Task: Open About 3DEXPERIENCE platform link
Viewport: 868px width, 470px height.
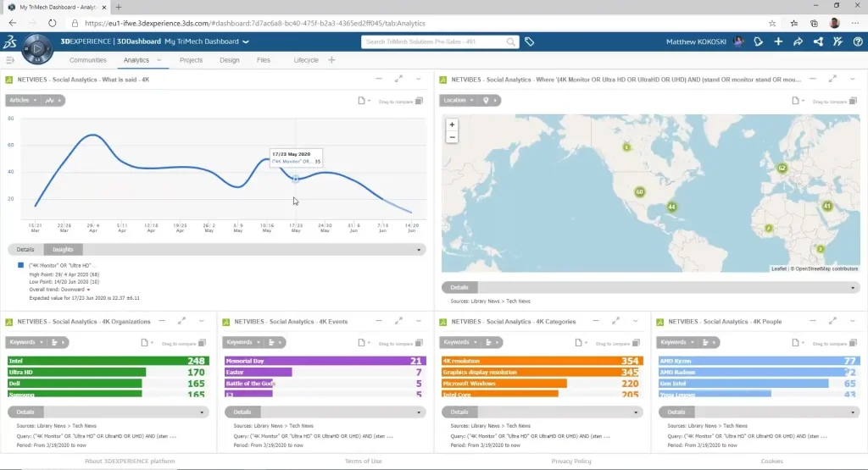Action: point(130,462)
